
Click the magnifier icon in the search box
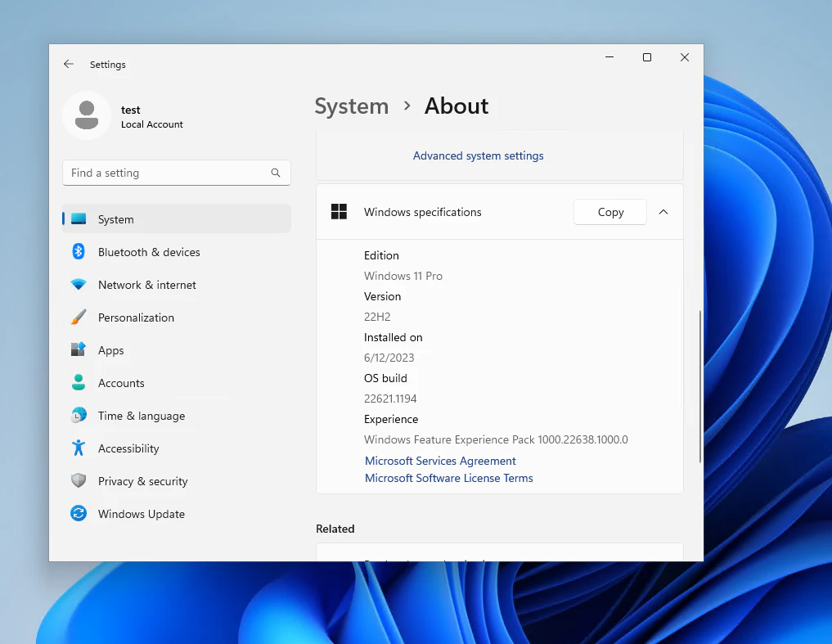pyautogui.click(x=276, y=173)
